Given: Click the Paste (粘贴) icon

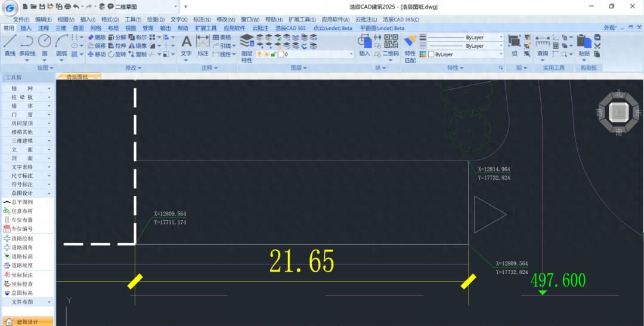Looking at the screenshot, I should point(584,45).
